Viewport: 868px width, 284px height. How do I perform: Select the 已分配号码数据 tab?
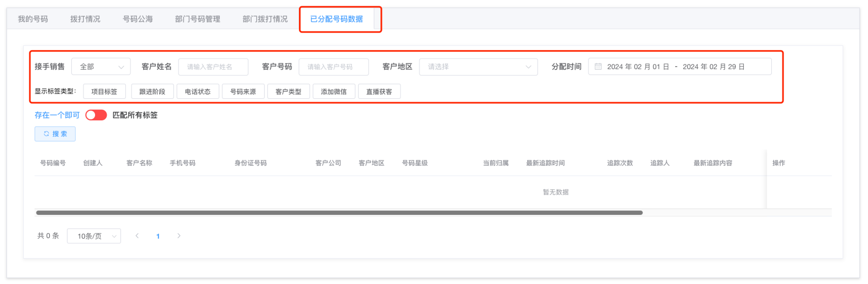click(x=337, y=19)
